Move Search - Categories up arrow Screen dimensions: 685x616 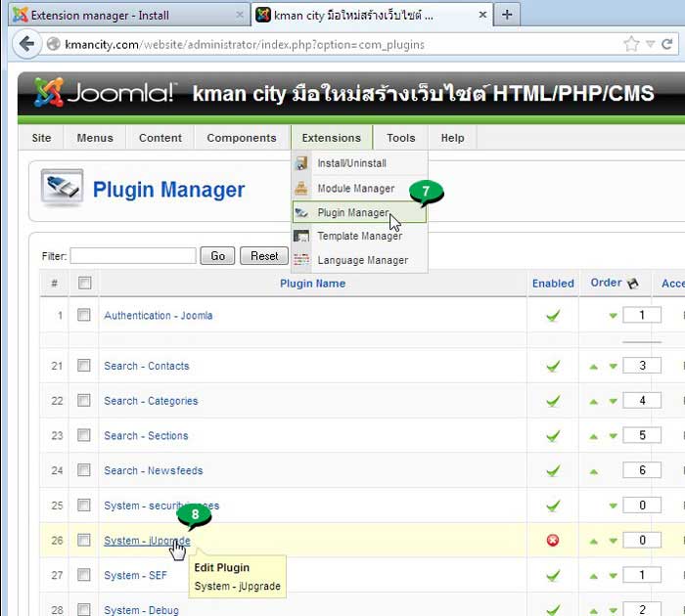(x=593, y=402)
